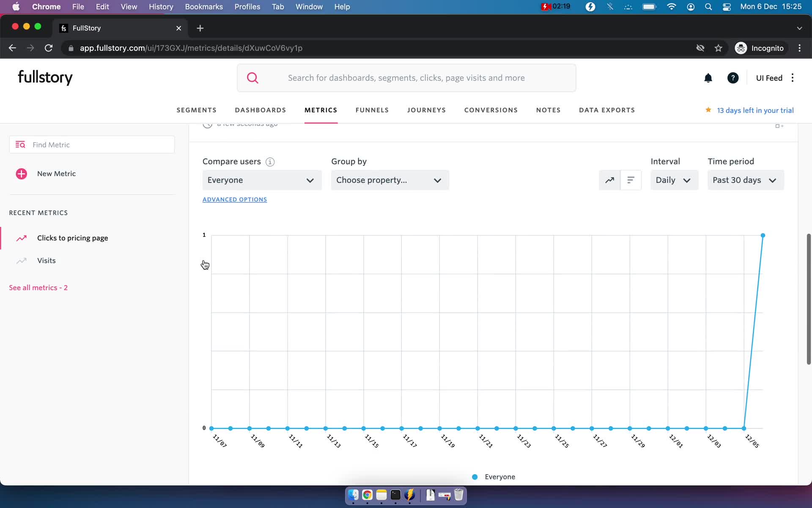The height and width of the screenshot is (508, 812).
Task: Expand the Compare users dropdown
Action: click(x=261, y=179)
